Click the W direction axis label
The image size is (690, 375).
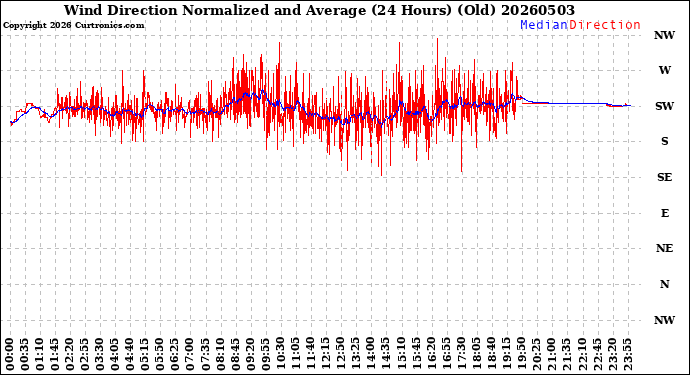pos(664,70)
